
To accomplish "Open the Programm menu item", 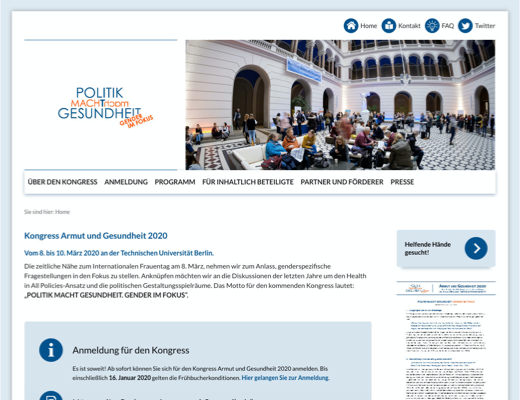I will (175, 182).
